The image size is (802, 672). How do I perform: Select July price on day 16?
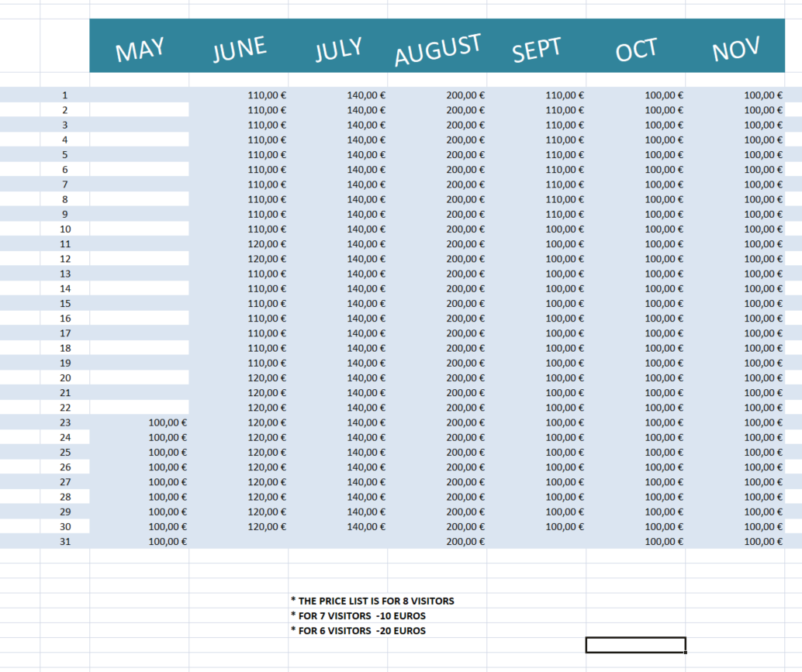pos(366,319)
